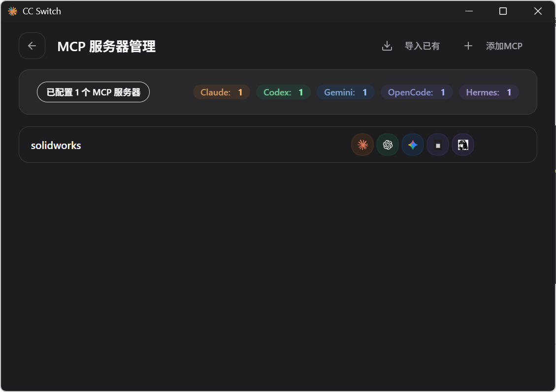
Task: Click the CC Switch app logo icon
Action: tap(12, 11)
